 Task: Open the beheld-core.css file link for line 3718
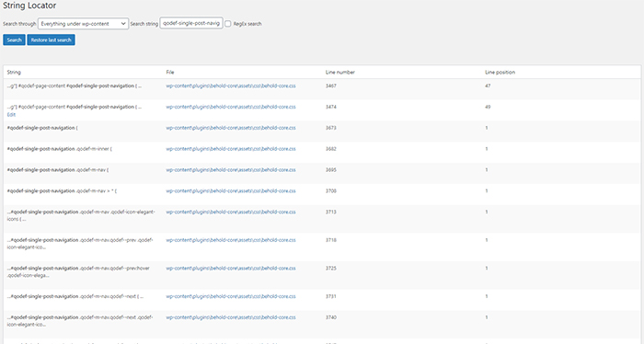[x=231, y=240]
